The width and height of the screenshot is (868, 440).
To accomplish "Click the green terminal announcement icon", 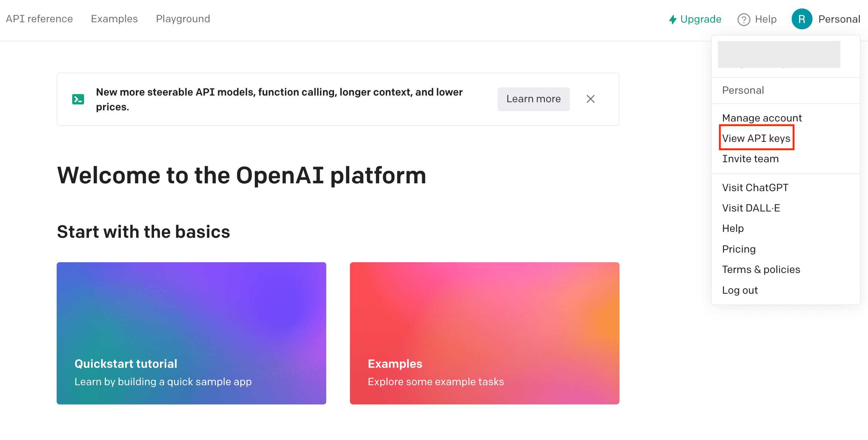I will click(x=78, y=99).
